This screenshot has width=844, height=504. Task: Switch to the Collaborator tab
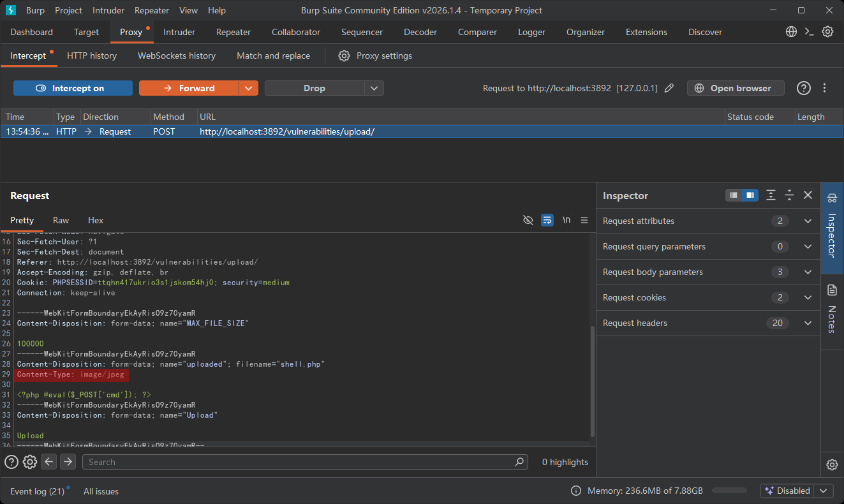(296, 32)
